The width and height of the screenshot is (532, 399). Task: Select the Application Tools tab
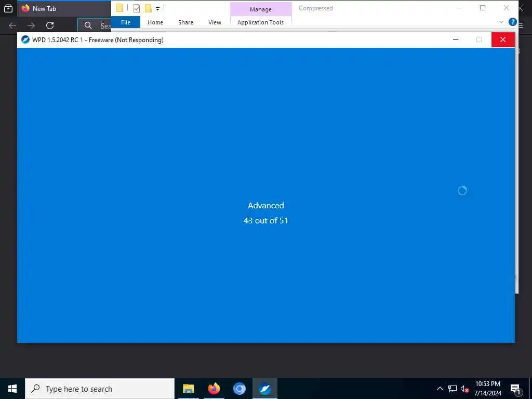coord(261,22)
